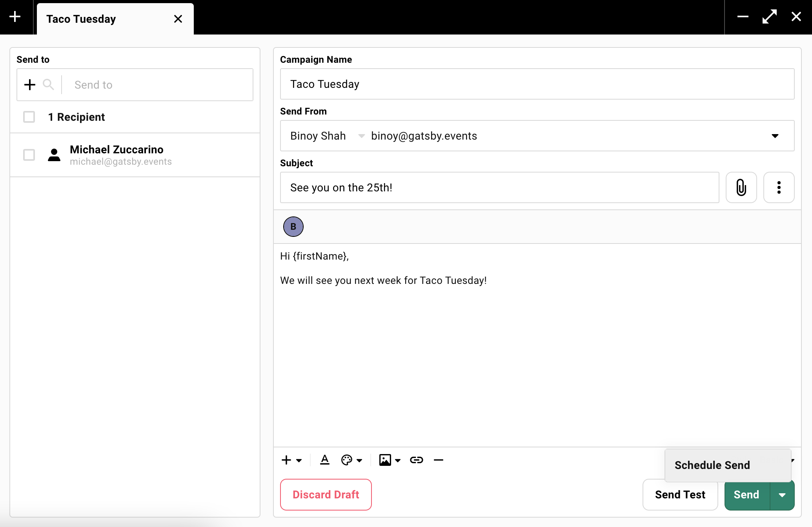Click the insert link chain icon
The image size is (812, 527).
click(x=416, y=460)
